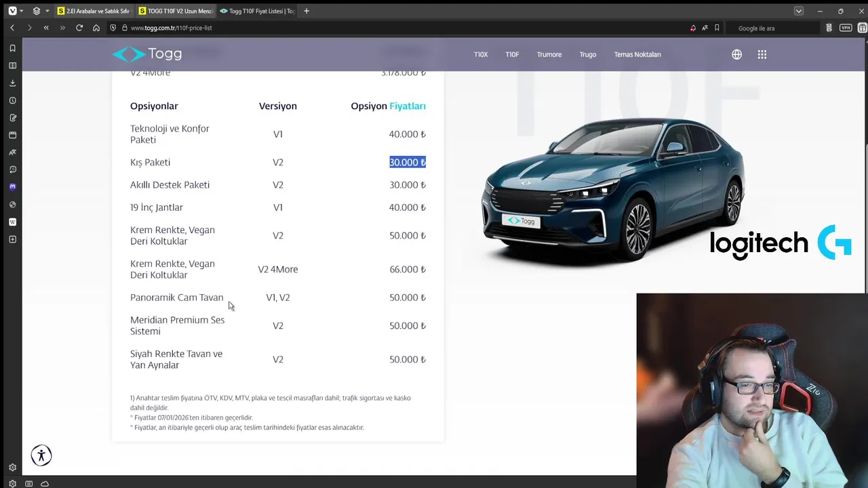
Task: Open the Trumore menu item
Action: tap(549, 54)
